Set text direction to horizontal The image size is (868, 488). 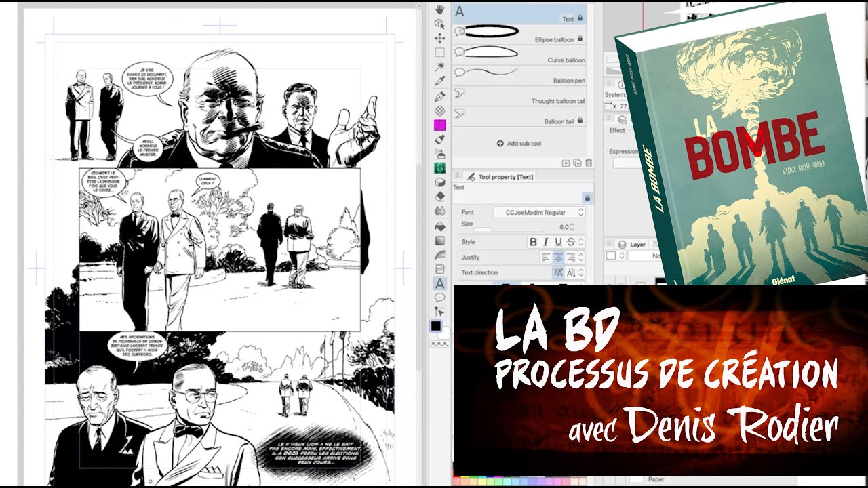(558, 272)
